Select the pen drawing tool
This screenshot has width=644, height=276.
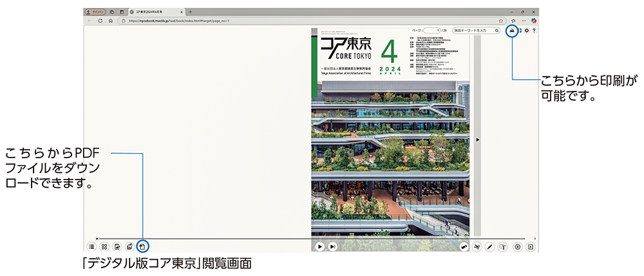point(489,246)
